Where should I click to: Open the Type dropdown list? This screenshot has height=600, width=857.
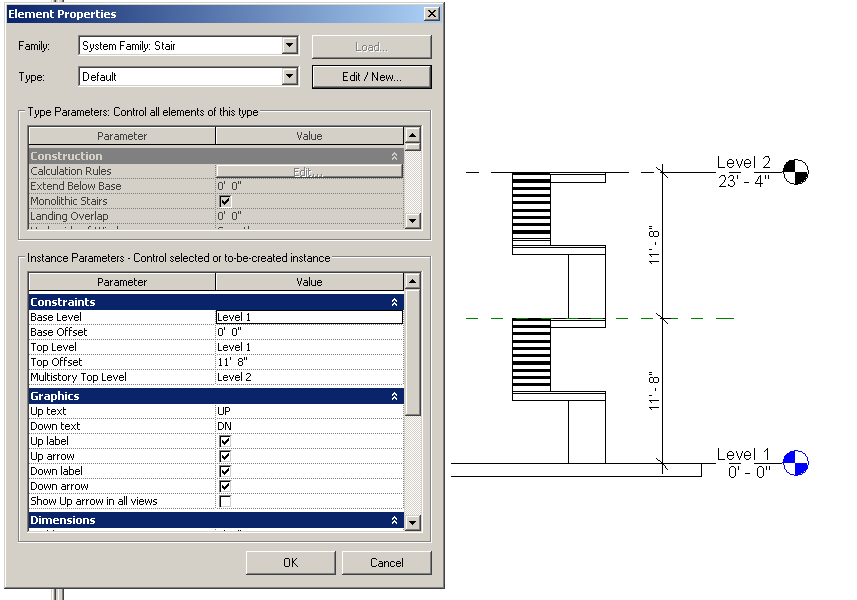pyautogui.click(x=289, y=76)
